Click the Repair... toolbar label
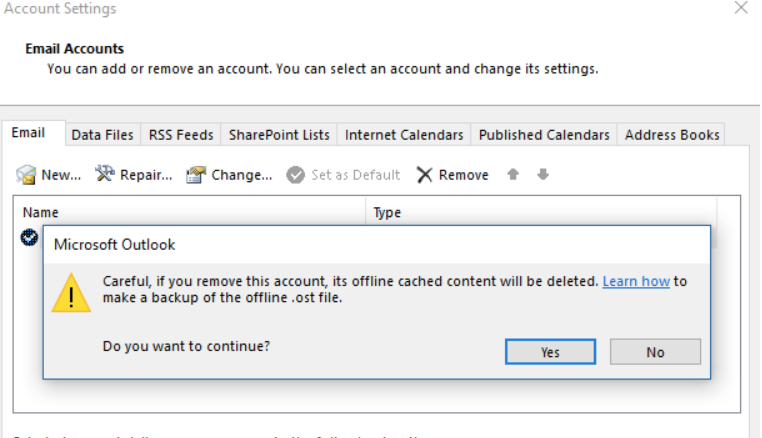 (146, 175)
